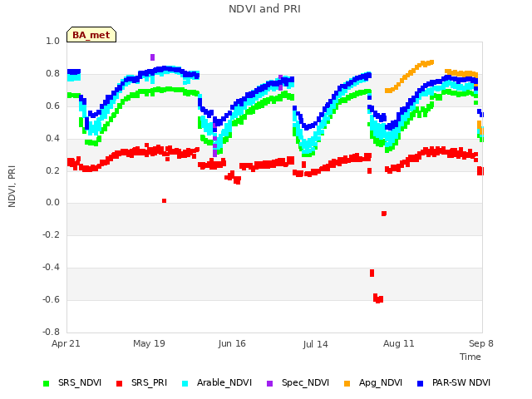Click the 1.0 y-axis tick label
This screenshot has width=532, height=399.
point(52,41)
